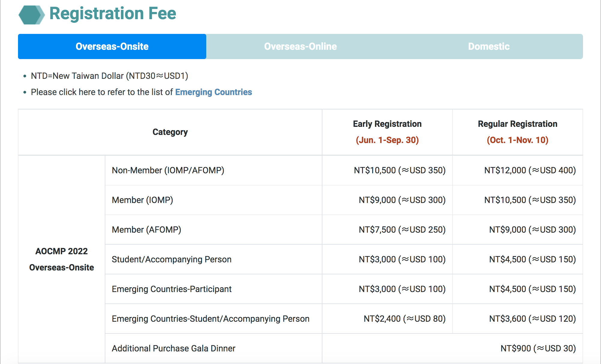Click the Early Registration column header

[x=387, y=124]
